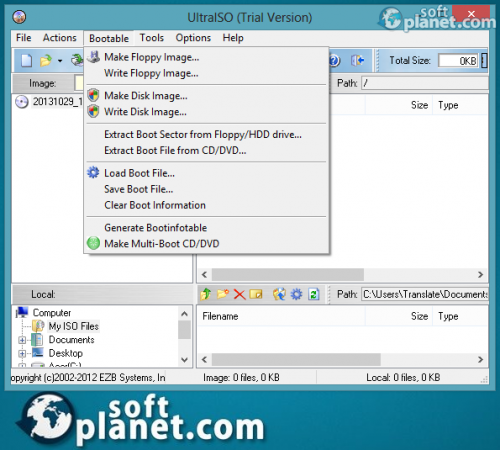Image resolution: width=500 pixels, height=450 pixels.
Task: Open the Actions menu
Action: [x=60, y=38]
